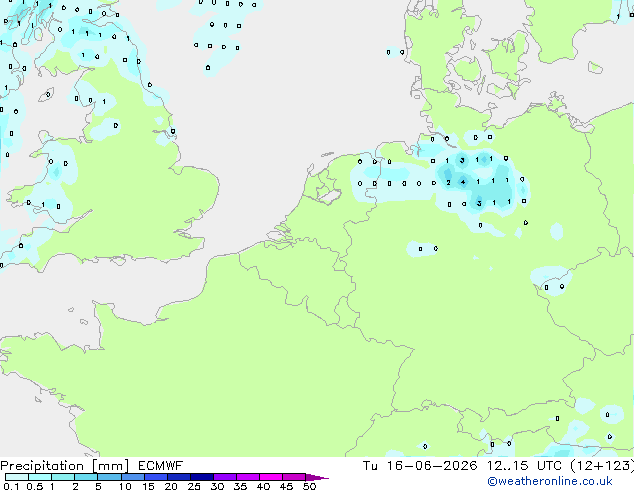The image size is (634, 490).
Task: Select the 30–35 mm purple legend swatch
Action: tap(225, 477)
